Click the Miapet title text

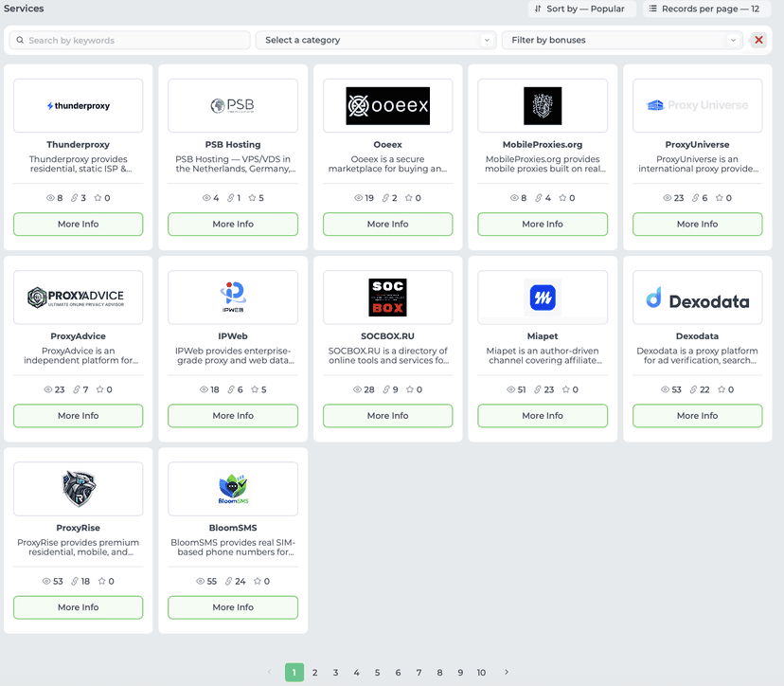[x=543, y=336]
